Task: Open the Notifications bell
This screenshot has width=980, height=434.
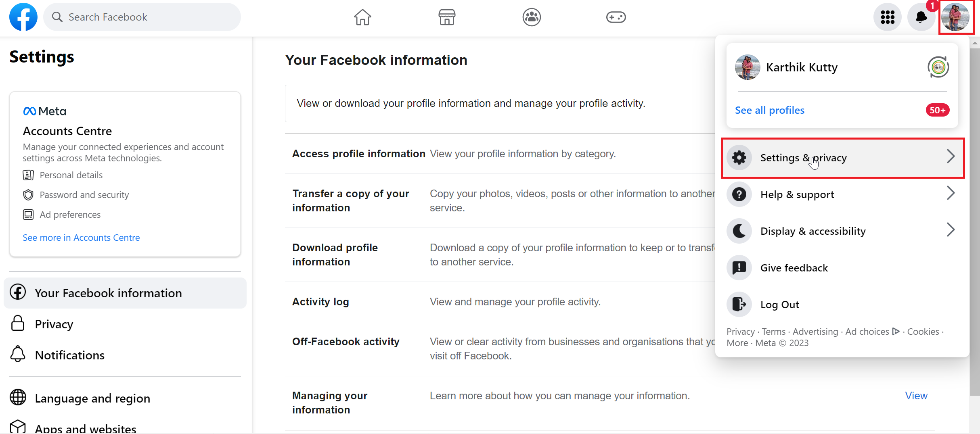Action: point(921,17)
